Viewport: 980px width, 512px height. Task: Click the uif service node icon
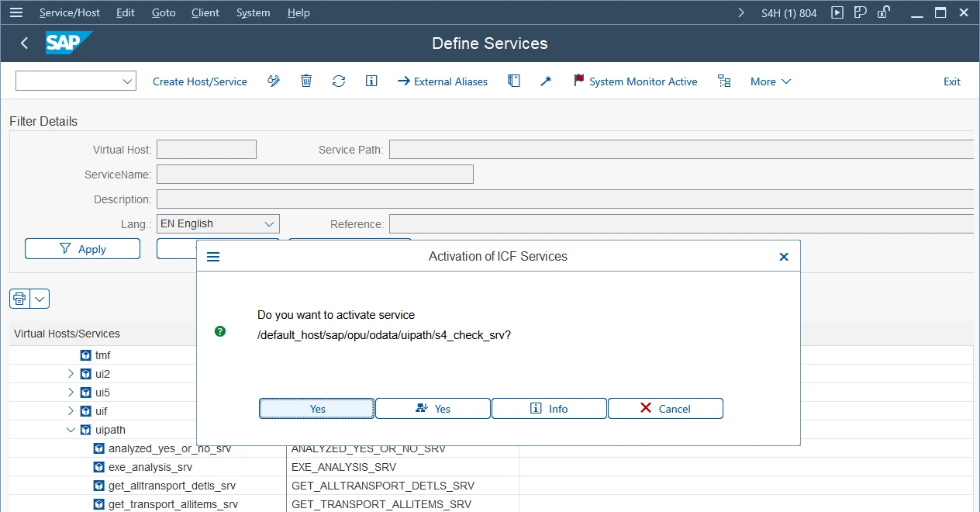[86, 411]
